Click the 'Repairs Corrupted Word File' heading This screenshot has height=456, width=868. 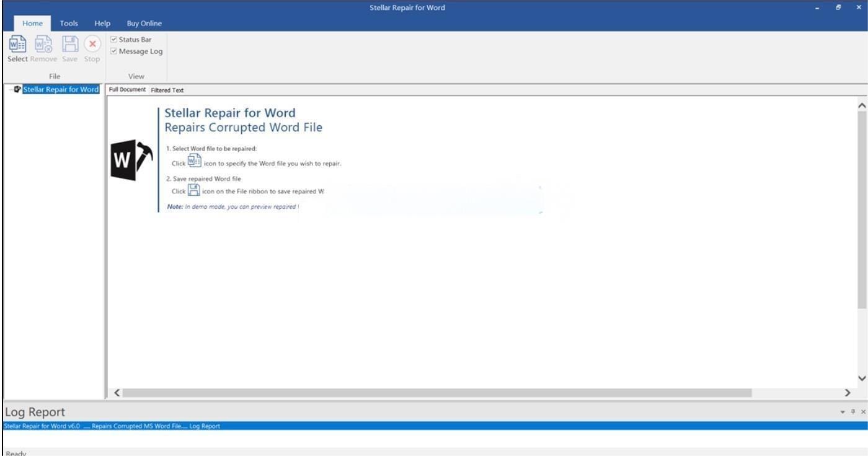[x=243, y=128]
